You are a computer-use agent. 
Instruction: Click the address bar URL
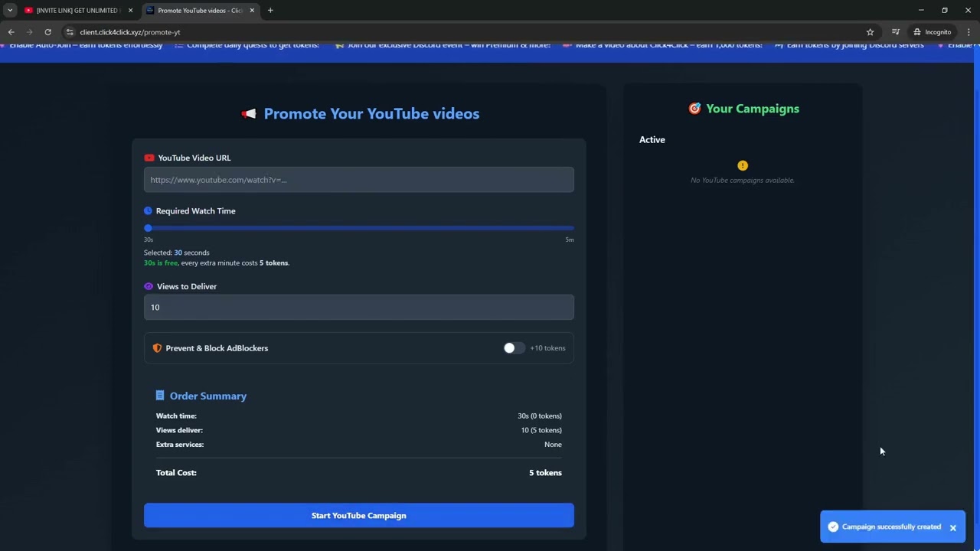click(x=130, y=32)
